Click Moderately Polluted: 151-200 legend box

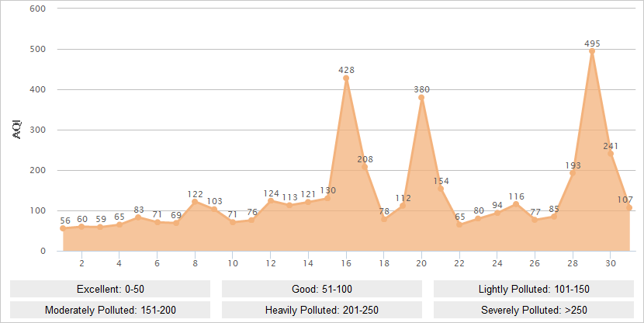(x=110, y=310)
